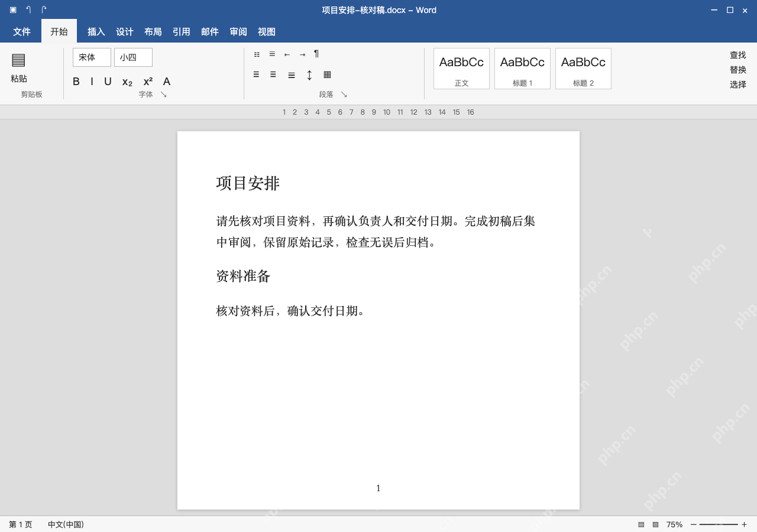Click the zoom slider track
Viewport: 757px width, 532px height.
click(x=719, y=524)
